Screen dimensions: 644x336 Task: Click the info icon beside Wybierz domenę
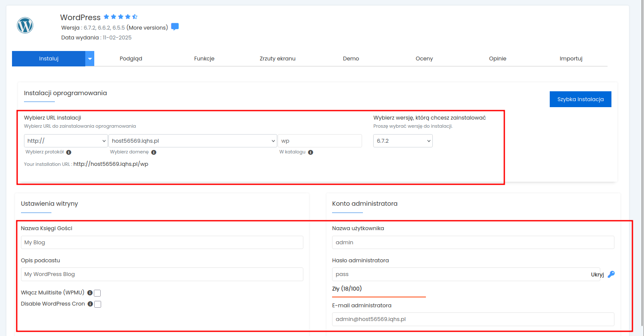click(153, 152)
